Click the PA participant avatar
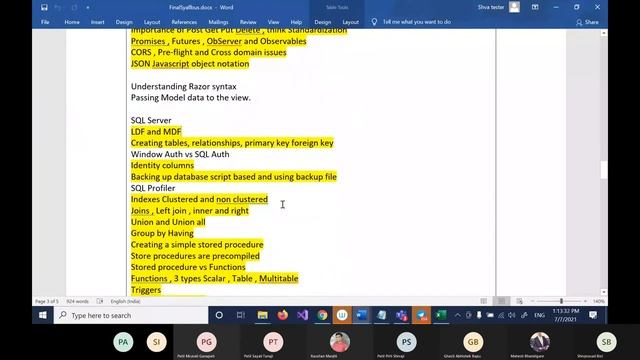 [x=123, y=342]
